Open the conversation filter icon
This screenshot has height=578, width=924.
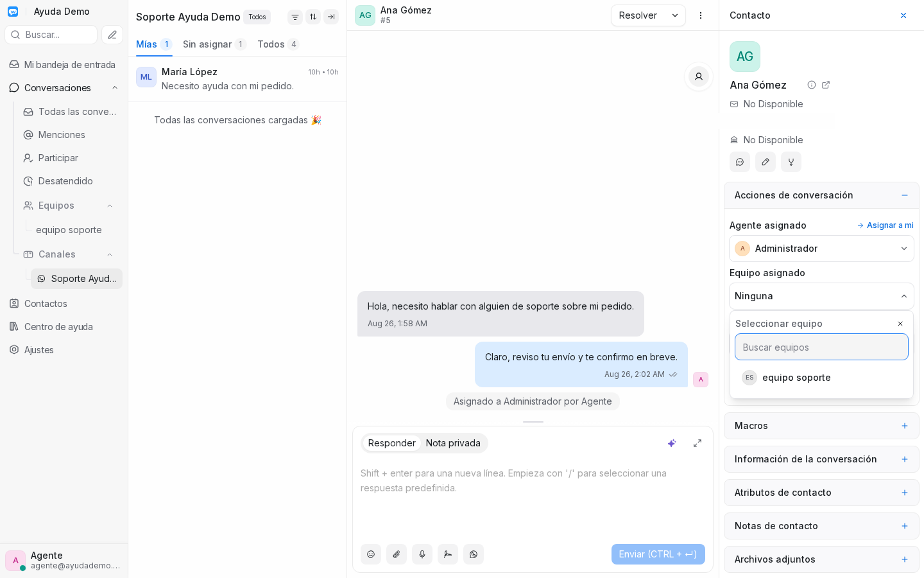pyautogui.click(x=295, y=17)
